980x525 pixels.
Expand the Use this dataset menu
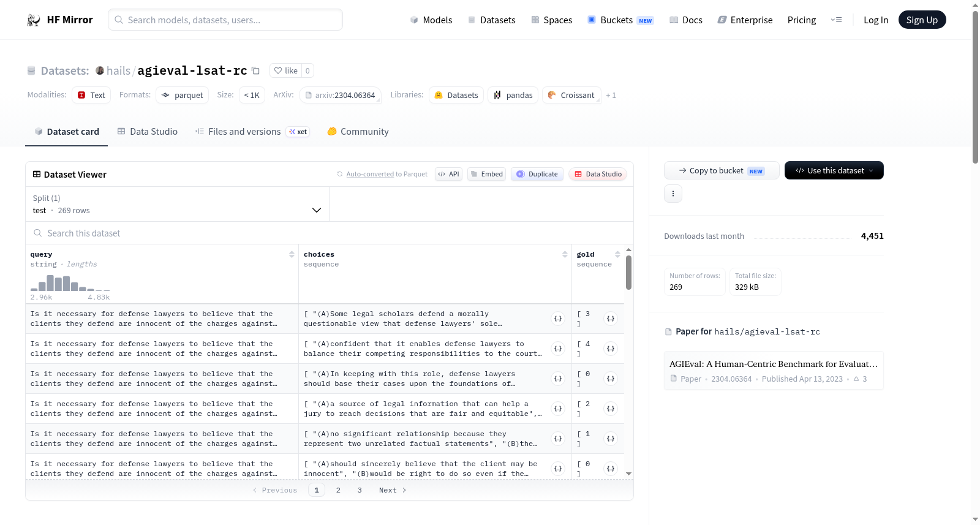(834, 170)
